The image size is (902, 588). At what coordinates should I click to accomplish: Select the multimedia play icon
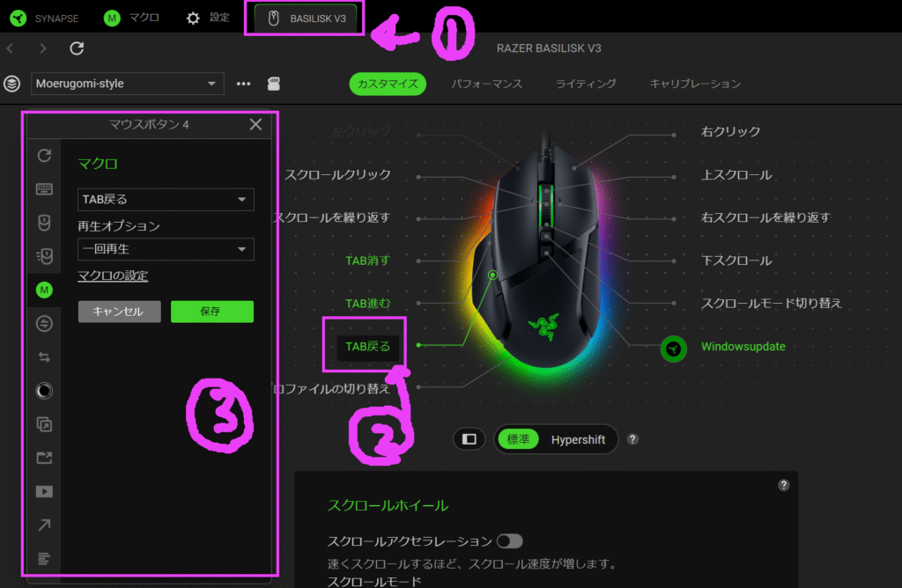44,491
